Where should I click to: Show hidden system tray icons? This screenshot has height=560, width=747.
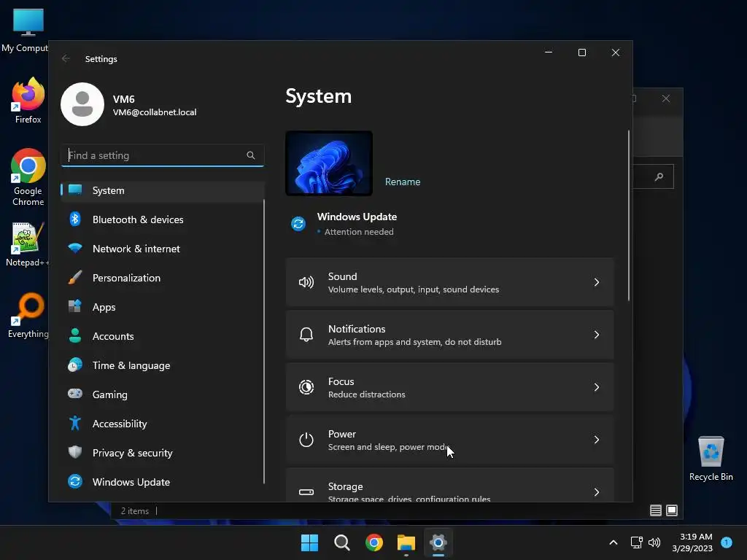click(614, 542)
